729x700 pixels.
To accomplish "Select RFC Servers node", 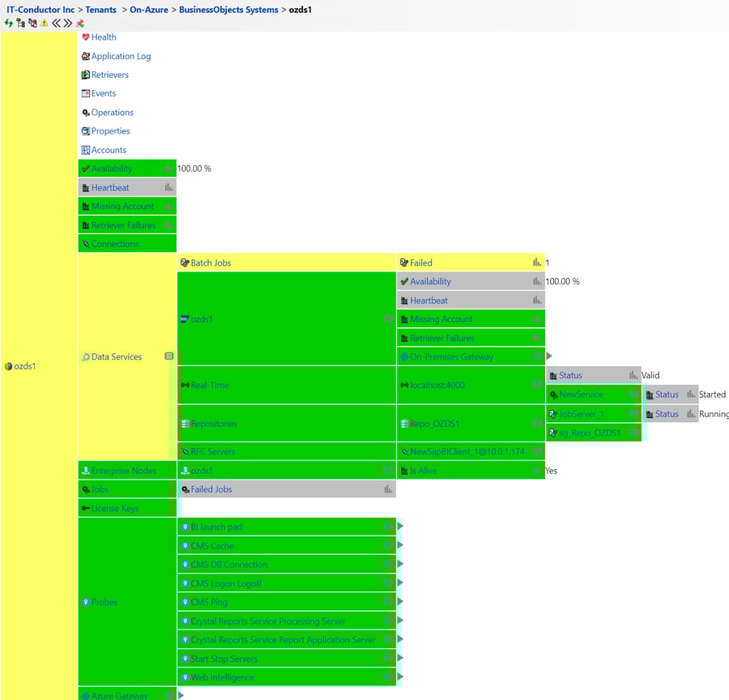I will click(287, 451).
